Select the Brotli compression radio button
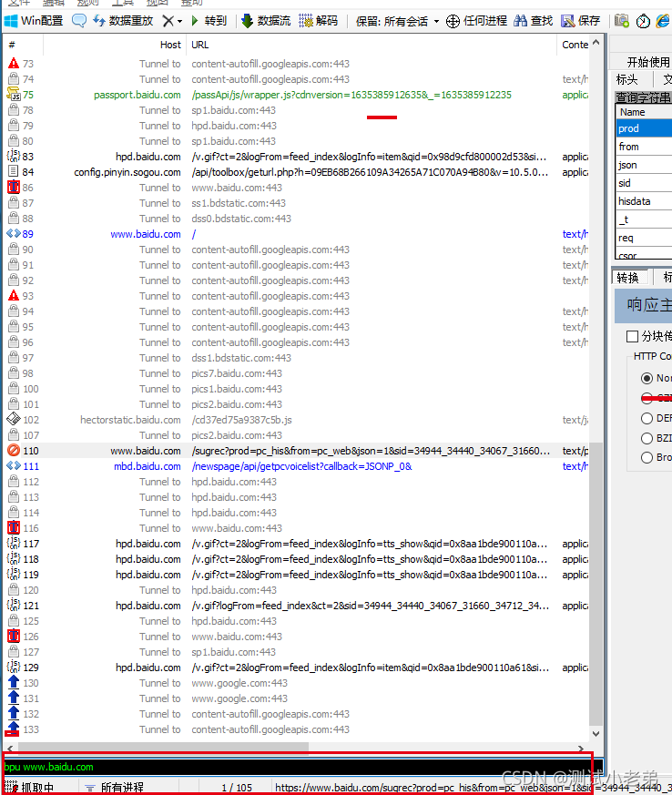672x795 pixels. (647, 457)
